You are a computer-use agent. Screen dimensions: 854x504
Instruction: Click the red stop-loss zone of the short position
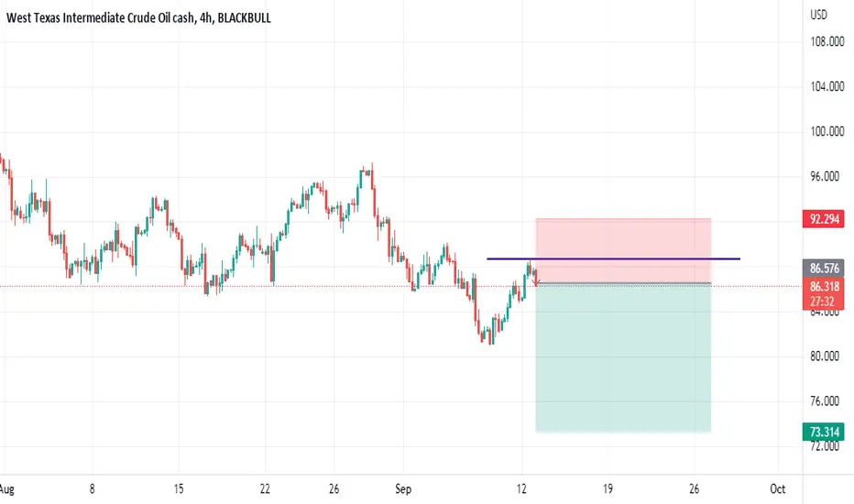[623, 251]
